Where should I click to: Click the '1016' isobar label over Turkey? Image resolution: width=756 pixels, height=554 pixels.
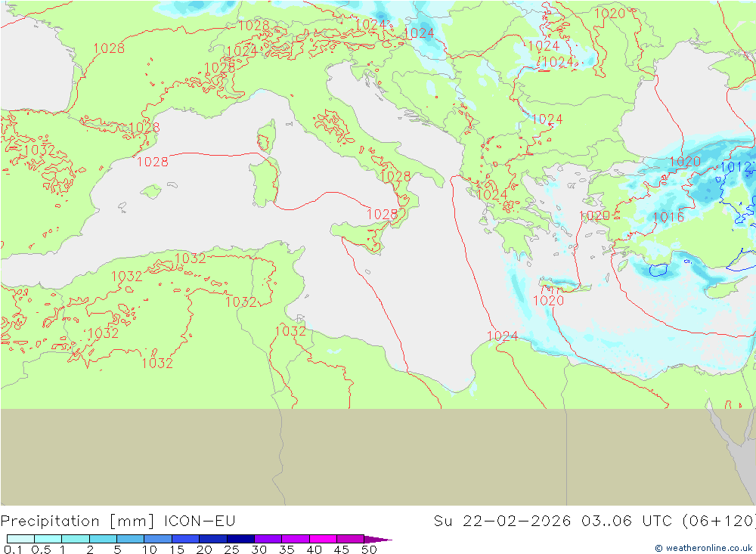click(668, 217)
